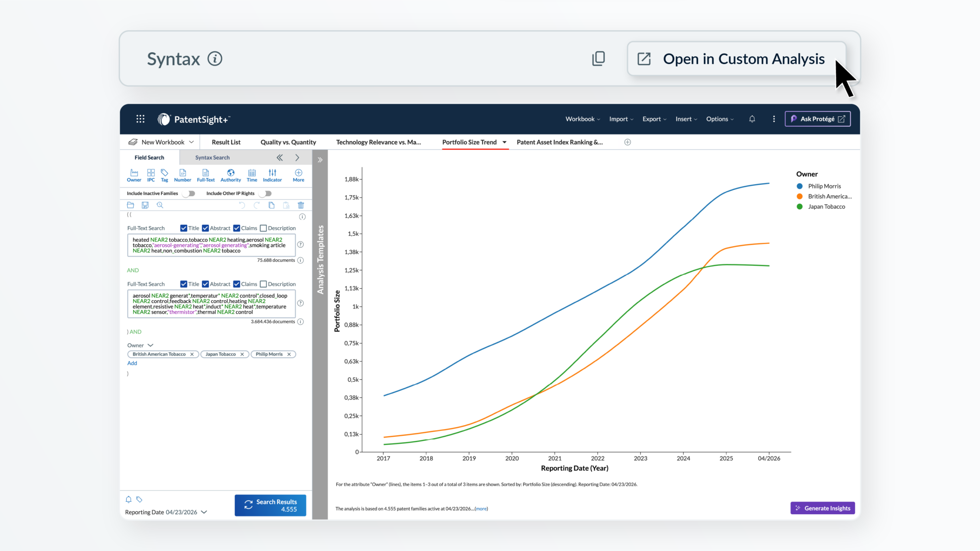980x551 pixels.
Task: Toggle Abstract checkbox in second Full-Text Search
Action: tap(205, 284)
